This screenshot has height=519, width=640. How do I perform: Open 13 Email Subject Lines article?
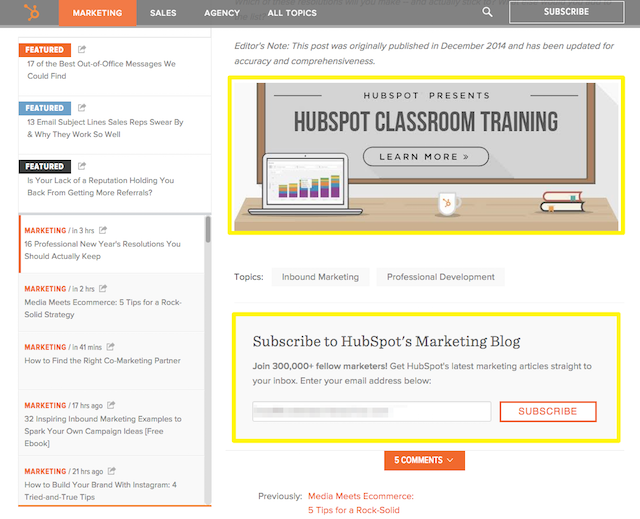tap(105, 128)
